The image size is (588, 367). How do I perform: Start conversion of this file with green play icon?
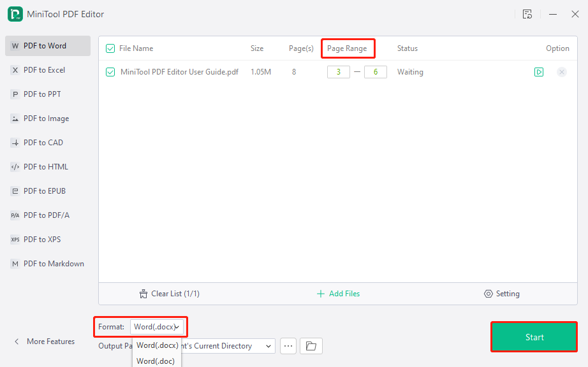coord(539,72)
